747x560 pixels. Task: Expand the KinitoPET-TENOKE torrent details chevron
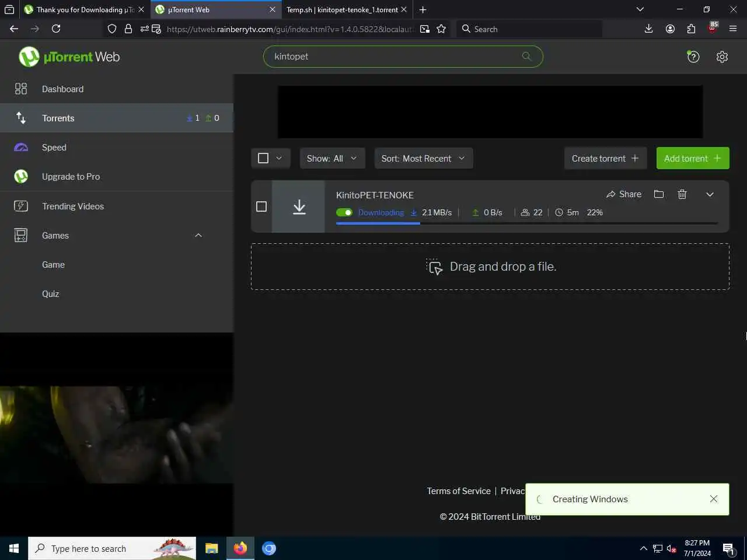pos(710,194)
